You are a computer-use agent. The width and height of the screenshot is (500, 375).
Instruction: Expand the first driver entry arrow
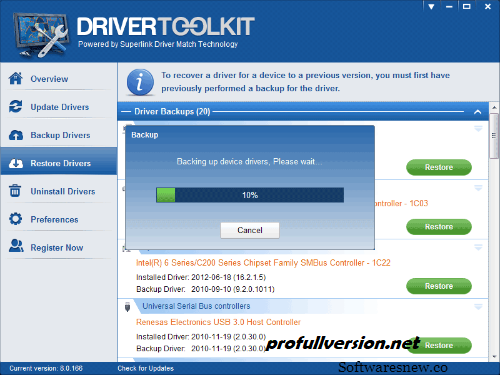click(478, 129)
